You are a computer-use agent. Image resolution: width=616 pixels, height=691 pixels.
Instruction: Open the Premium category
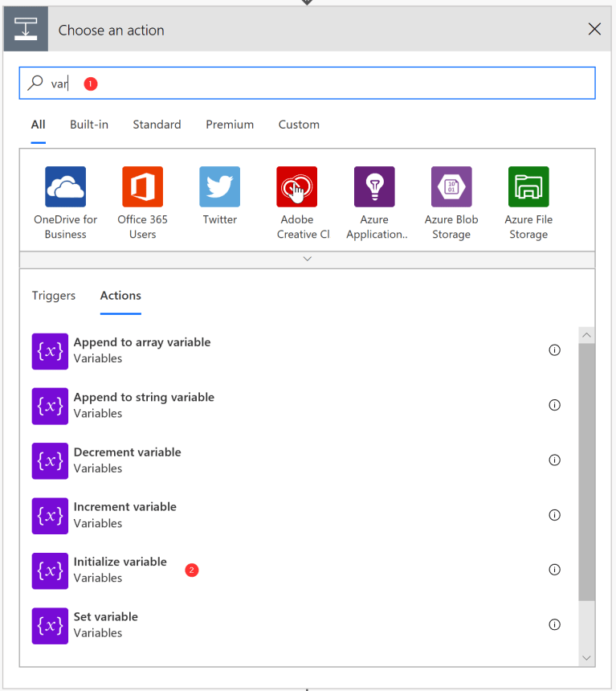coord(230,125)
